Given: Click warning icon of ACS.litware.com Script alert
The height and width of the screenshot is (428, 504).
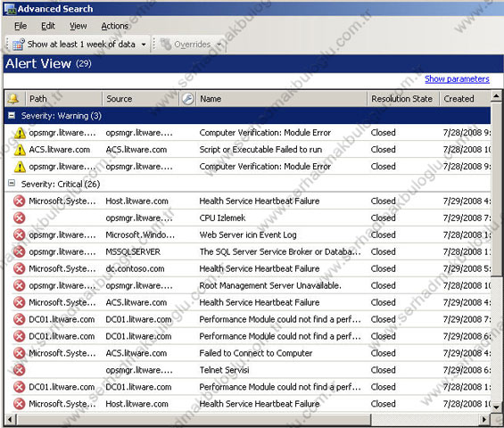Looking at the screenshot, I should [x=20, y=150].
